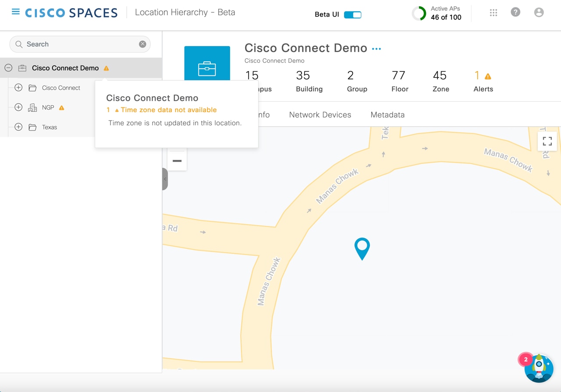
Task: Click the 45 Zone count
Action: pyautogui.click(x=440, y=81)
